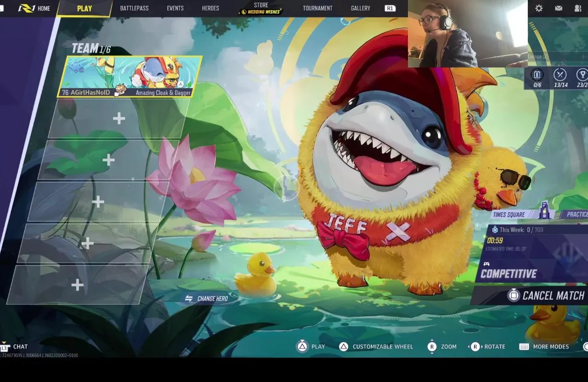The height and width of the screenshot is (382, 588).
Task: Open the Battlepass tab
Action: pos(134,8)
